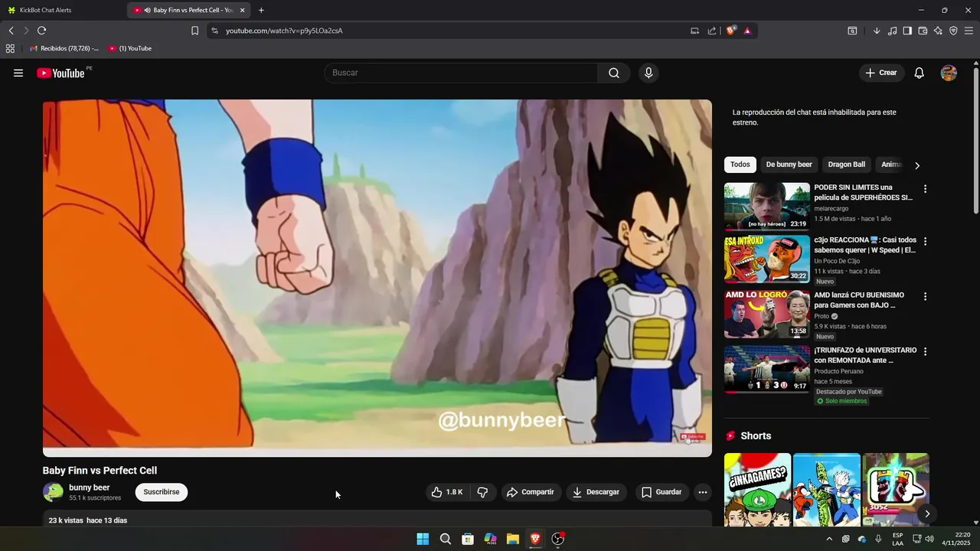Image resolution: width=980 pixels, height=551 pixels.
Task: Go back in browser history
Action: click(11, 31)
